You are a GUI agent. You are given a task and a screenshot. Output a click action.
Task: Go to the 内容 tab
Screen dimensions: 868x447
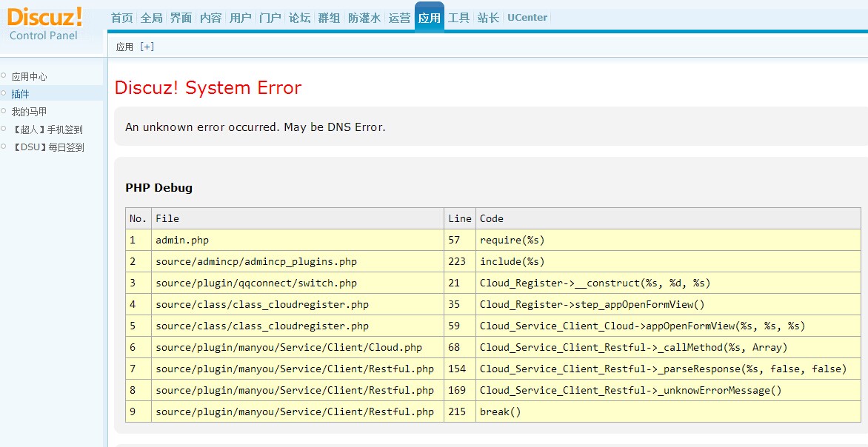click(211, 18)
